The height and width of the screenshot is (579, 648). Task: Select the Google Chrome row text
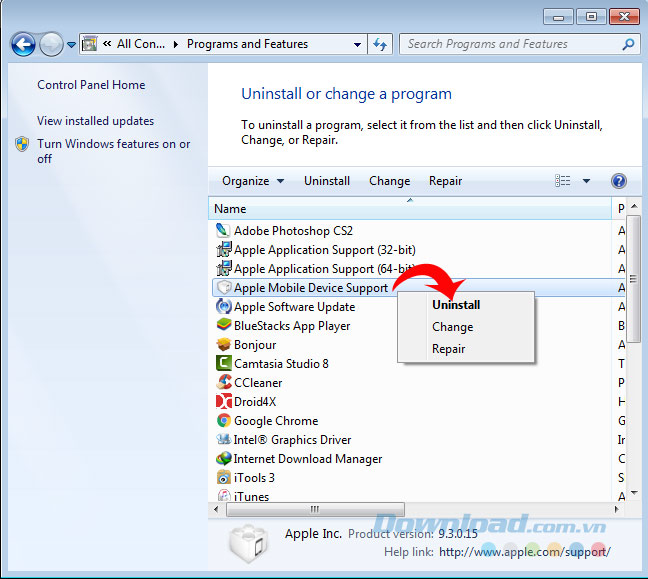(x=276, y=421)
